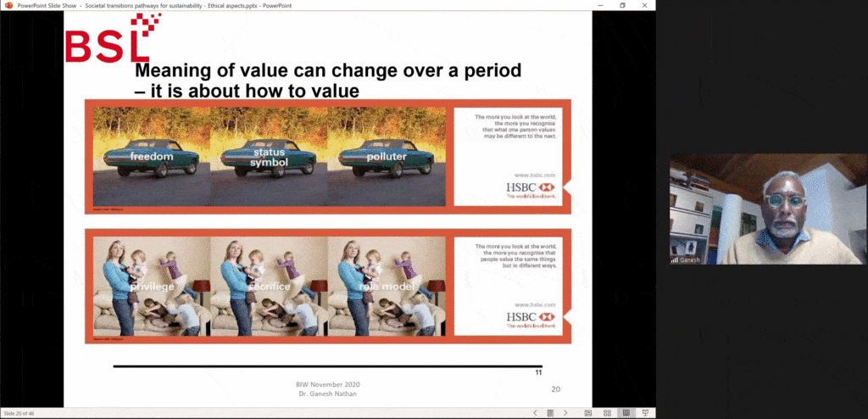
Task: Click the car image labeled 'freedom'
Action: [151, 157]
